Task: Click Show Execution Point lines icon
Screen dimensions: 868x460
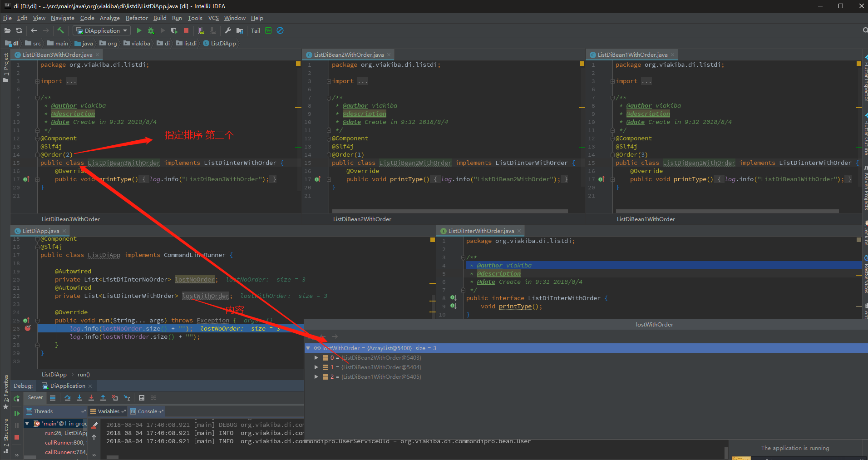Action: [53, 398]
